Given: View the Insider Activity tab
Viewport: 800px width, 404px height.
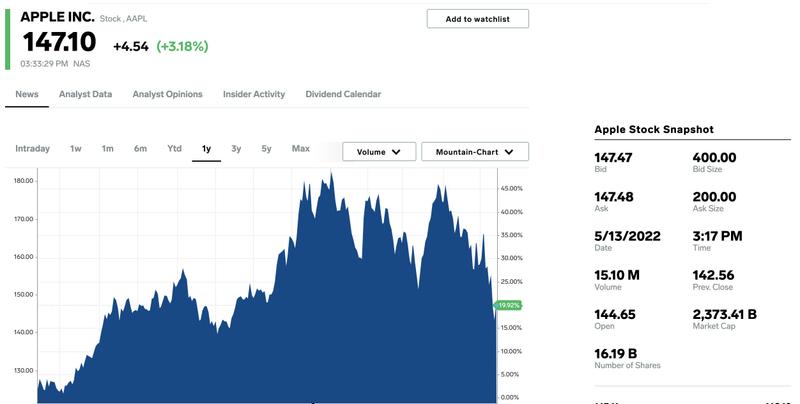Looking at the screenshot, I should pos(254,94).
